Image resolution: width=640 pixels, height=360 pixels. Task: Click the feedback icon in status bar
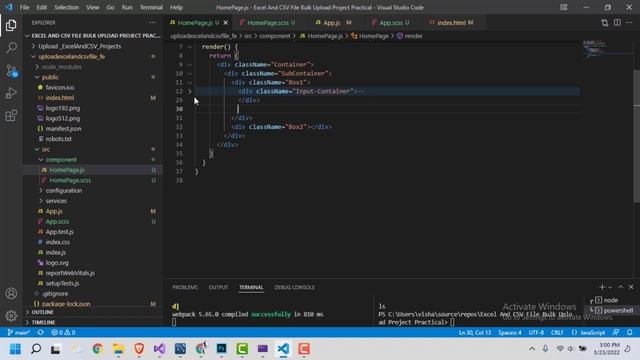616,332
